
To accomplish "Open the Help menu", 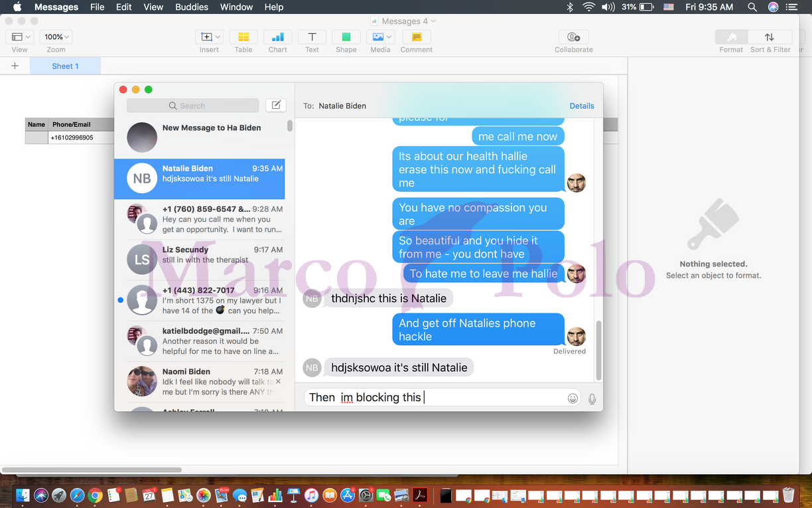I will point(274,7).
